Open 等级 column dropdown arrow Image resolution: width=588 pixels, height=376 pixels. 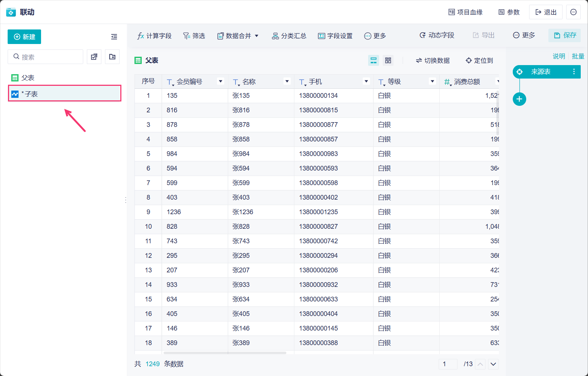click(432, 81)
